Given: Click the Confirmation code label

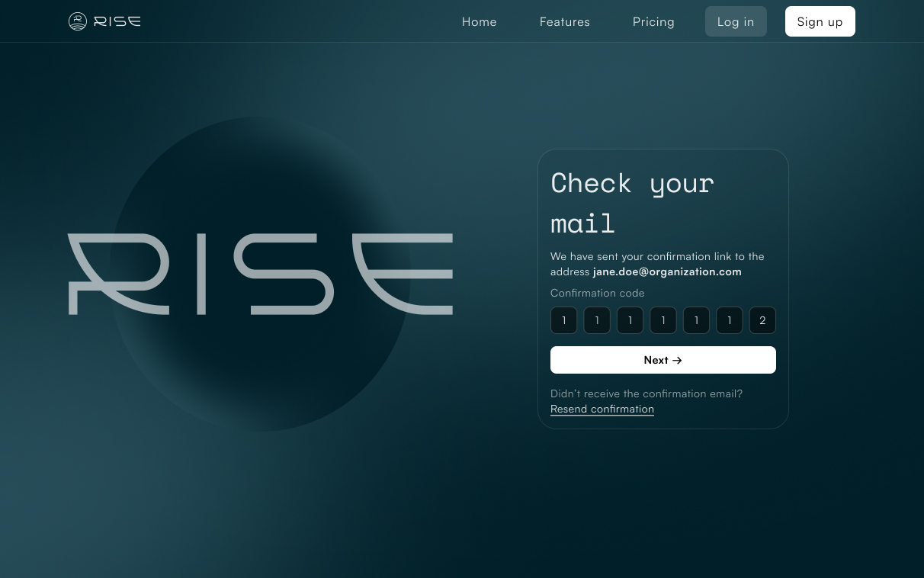Looking at the screenshot, I should [x=597, y=293].
